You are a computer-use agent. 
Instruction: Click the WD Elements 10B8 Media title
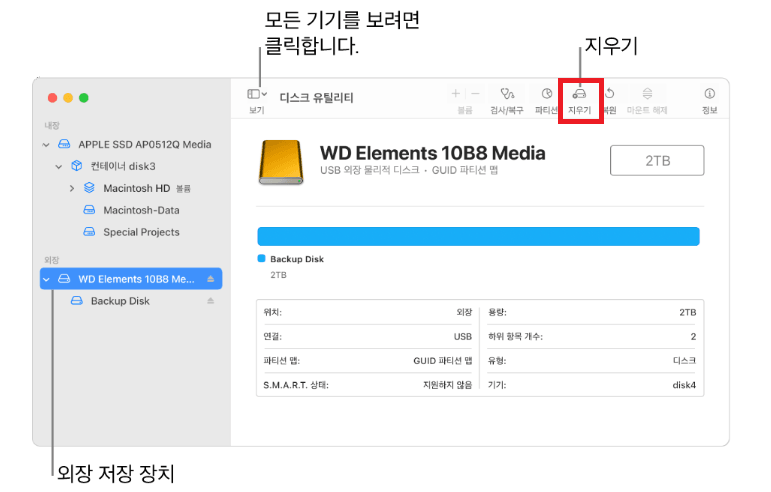433,153
